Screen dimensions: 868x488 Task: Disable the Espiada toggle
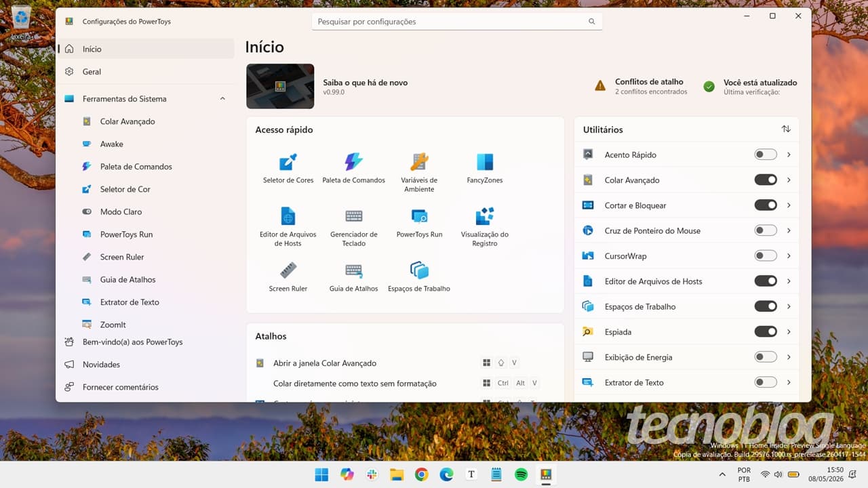pos(766,331)
